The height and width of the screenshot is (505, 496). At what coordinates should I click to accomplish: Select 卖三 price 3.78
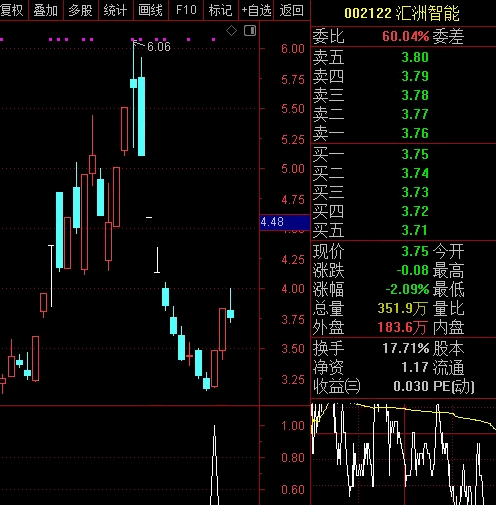(x=415, y=95)
